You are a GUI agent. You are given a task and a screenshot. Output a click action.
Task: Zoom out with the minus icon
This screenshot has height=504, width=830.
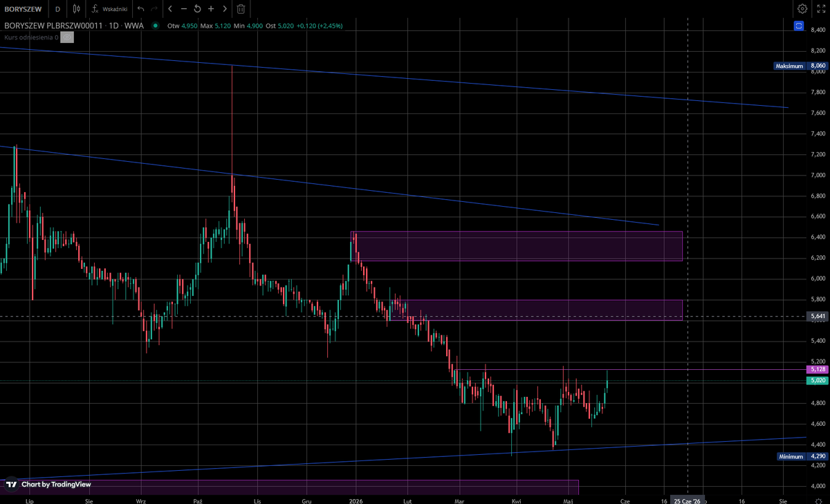click(x=183, y=9)
